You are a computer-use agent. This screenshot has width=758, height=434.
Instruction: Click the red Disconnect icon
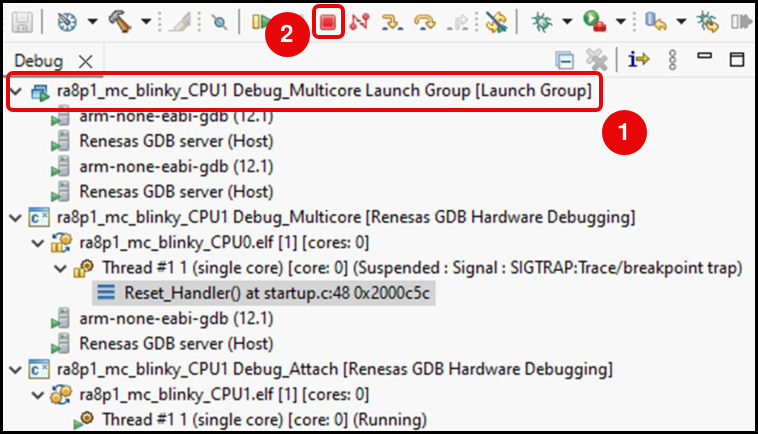(360, 22)
